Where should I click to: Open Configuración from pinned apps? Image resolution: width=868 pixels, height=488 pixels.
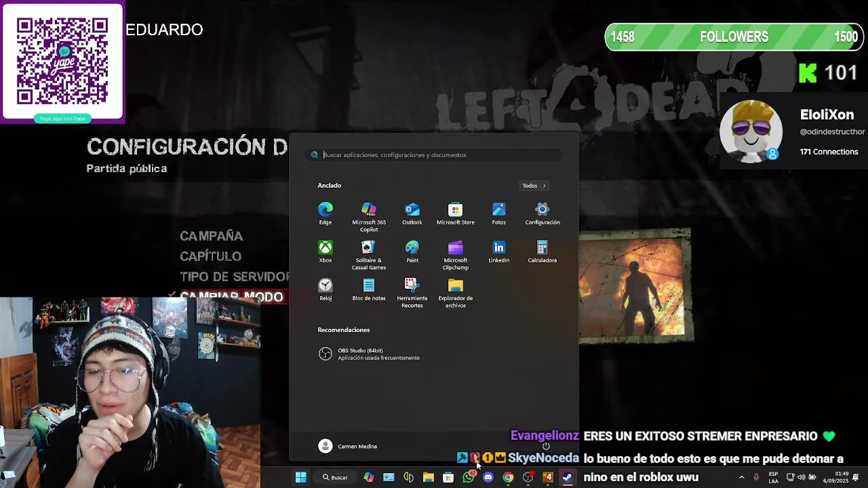point(542,213)
